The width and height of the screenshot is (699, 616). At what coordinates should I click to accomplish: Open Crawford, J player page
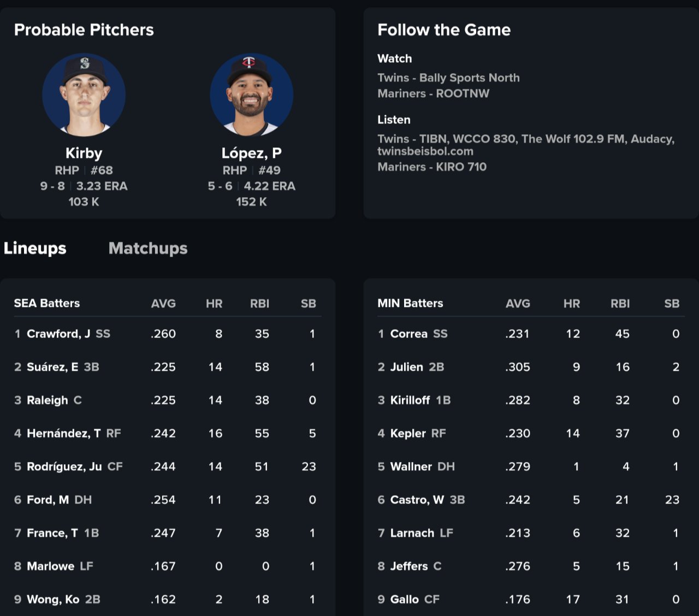point(58,334)
